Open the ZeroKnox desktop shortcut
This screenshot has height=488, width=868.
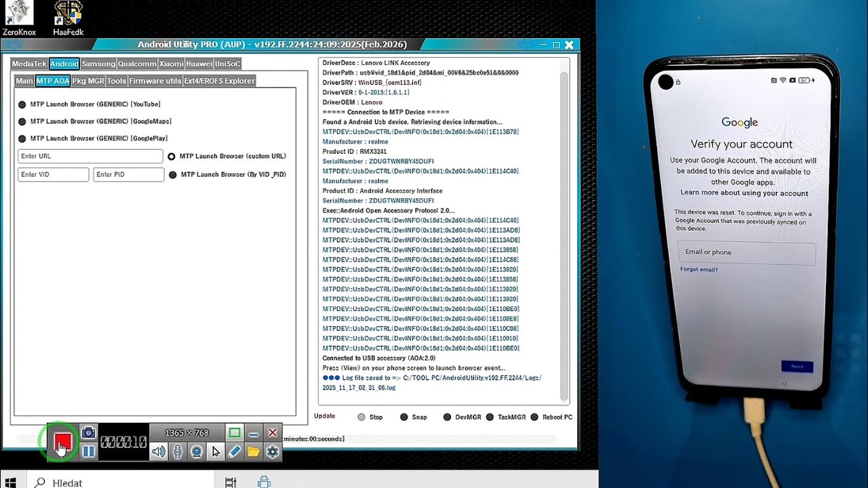click(19, 18)
